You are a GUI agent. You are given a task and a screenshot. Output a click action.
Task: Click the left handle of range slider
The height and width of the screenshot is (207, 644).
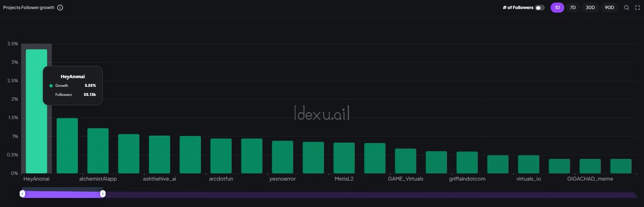click(x=23, y=194)
